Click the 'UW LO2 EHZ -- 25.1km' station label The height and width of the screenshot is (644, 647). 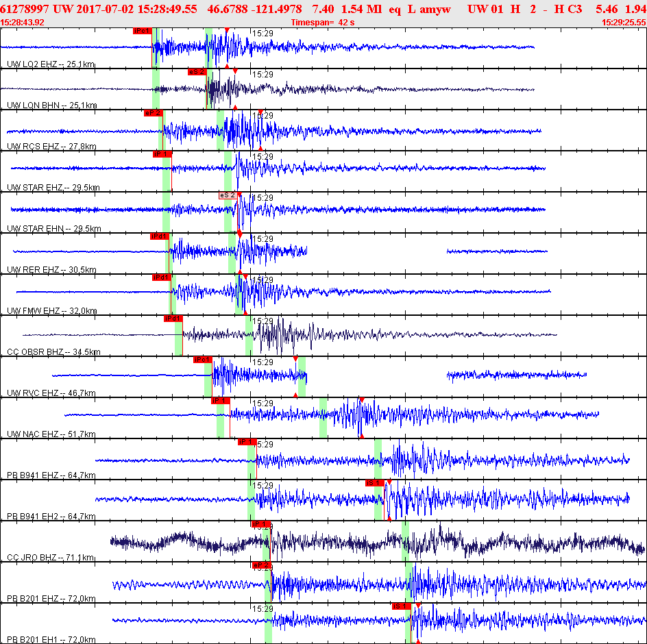pos(51,64)
